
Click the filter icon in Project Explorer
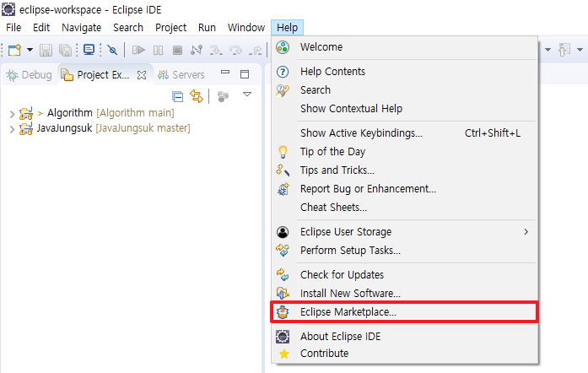click(223, 96)
